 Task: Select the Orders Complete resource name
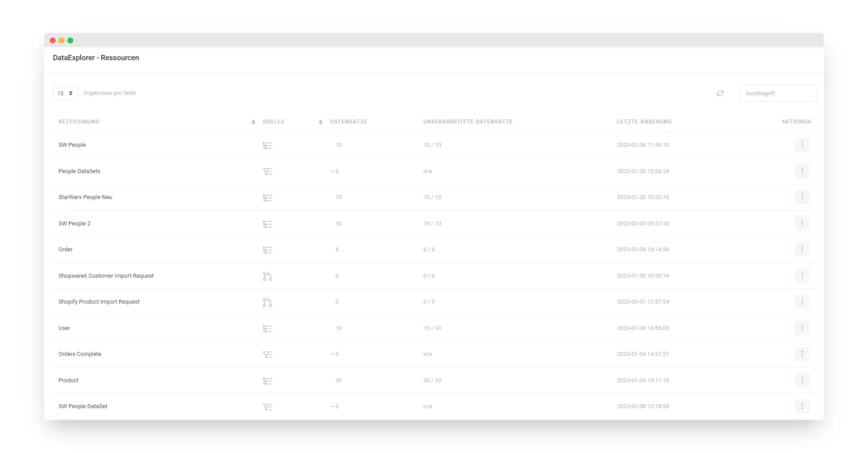pyautogui.click(x=80, y=354)
